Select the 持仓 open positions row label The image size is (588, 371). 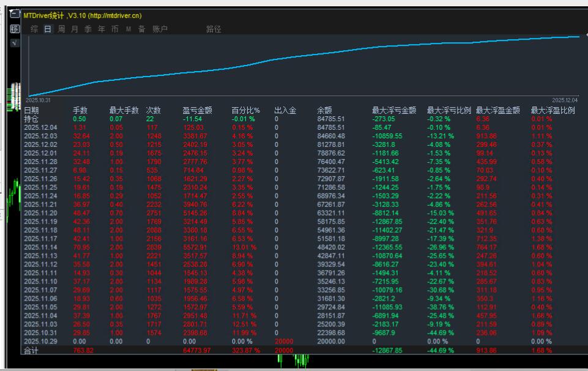click(x=31, y=119)
